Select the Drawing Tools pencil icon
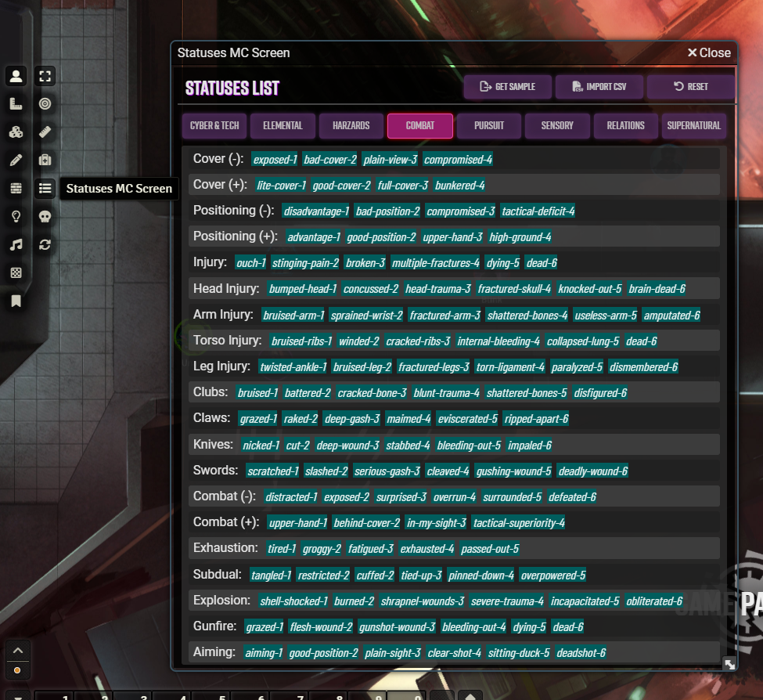The height and width of the screenshot is (700, 763). 16,161
